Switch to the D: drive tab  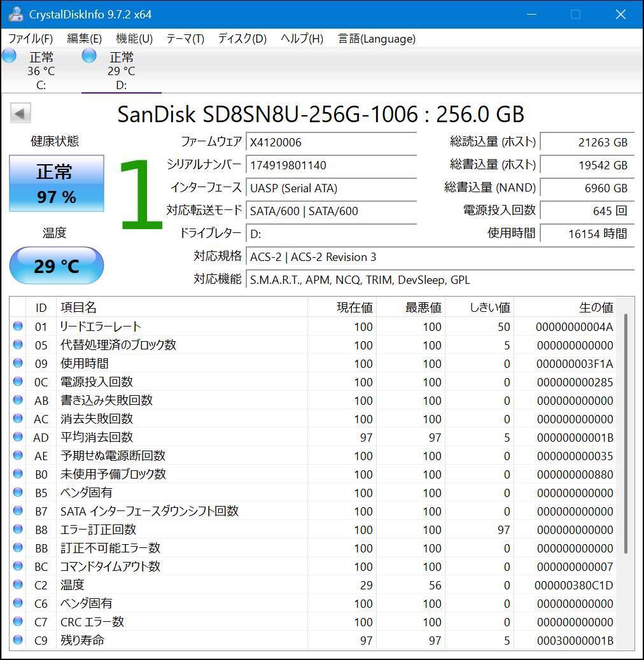click(120, 70)
